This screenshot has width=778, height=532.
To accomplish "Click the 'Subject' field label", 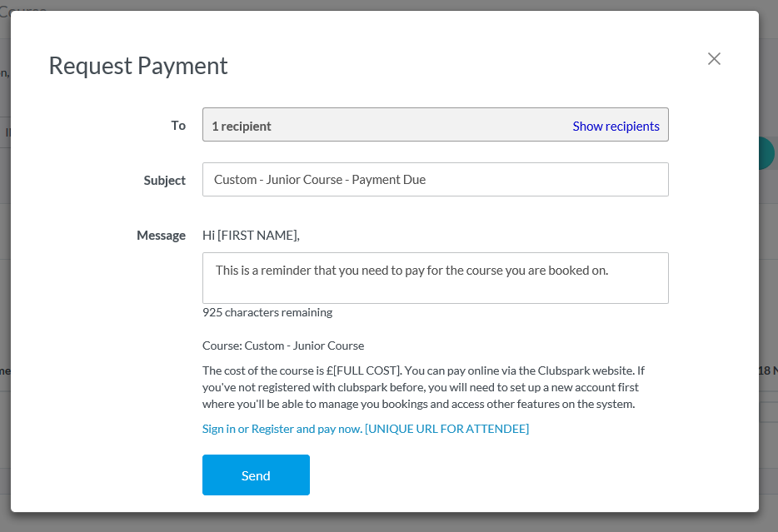I will point(164,180).
